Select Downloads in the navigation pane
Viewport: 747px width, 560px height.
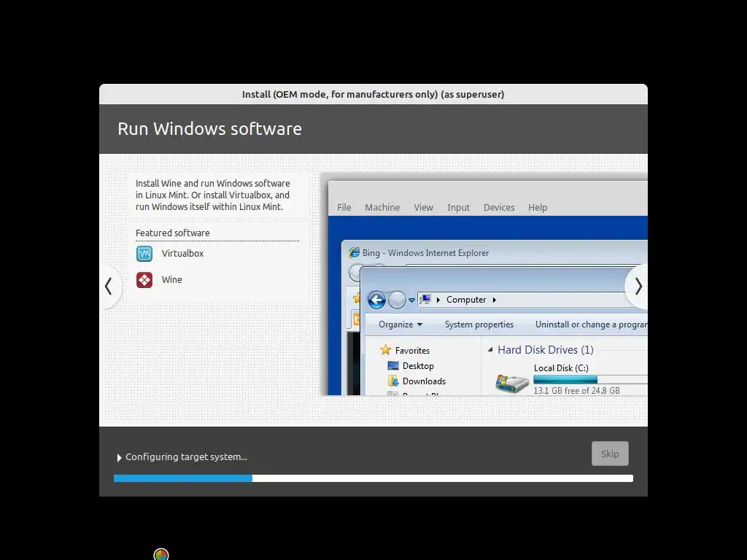click(424, 381)
